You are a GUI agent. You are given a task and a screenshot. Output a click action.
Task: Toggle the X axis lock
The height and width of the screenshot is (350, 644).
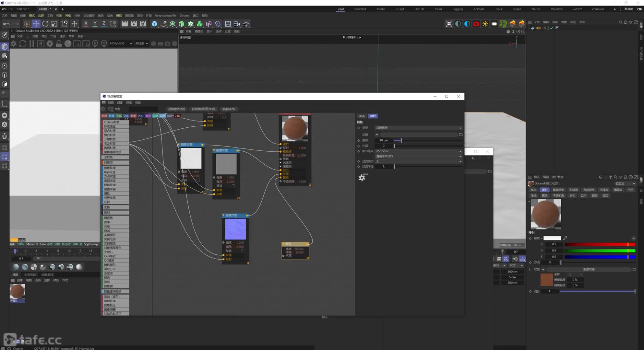pyautogui.click(x=86, y=24)
